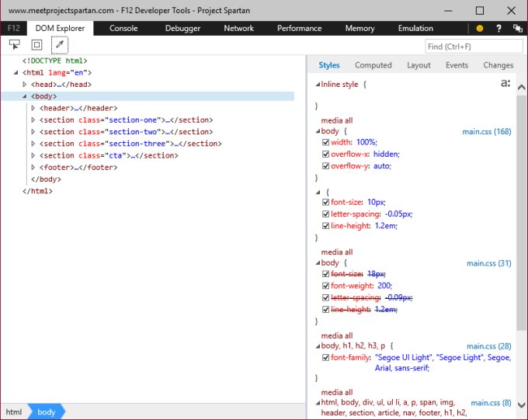
Task: Open the Changes pane tab
Action: [x=498, y=65]
